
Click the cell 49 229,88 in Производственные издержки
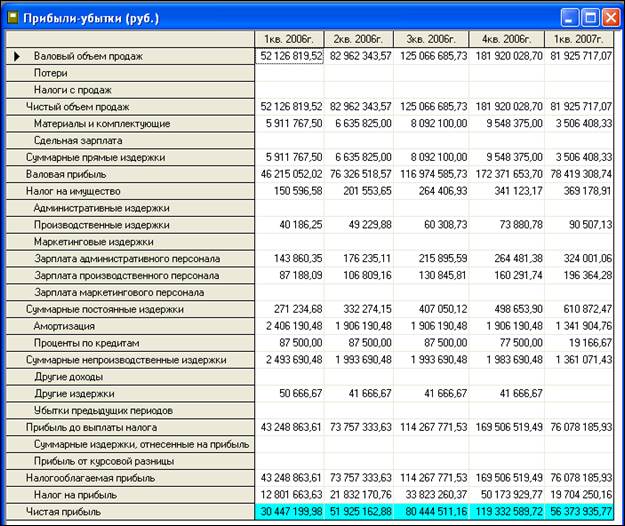coord(359,225)
